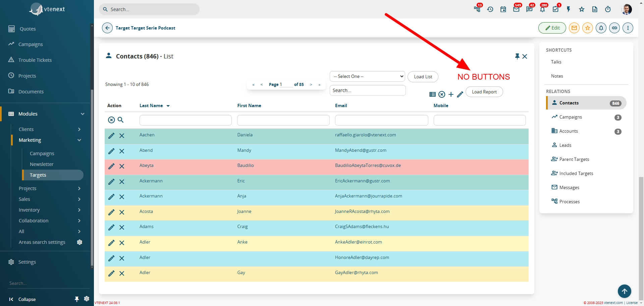Open the three-dot more options menu

click(x=628, y=28)
